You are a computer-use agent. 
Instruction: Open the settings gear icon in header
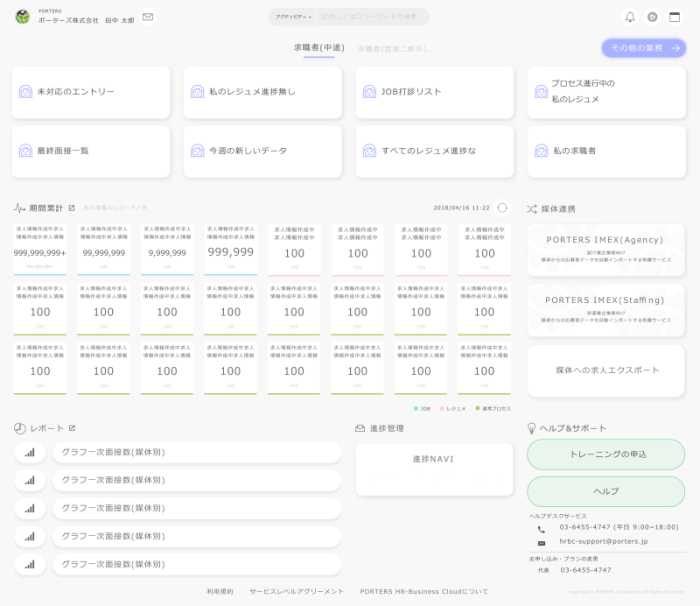click(x=652, y=17)
